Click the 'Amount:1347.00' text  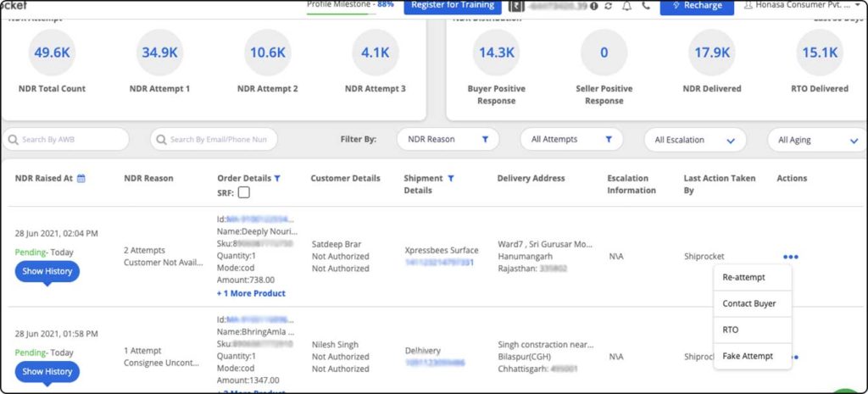(x=248, y=380)
